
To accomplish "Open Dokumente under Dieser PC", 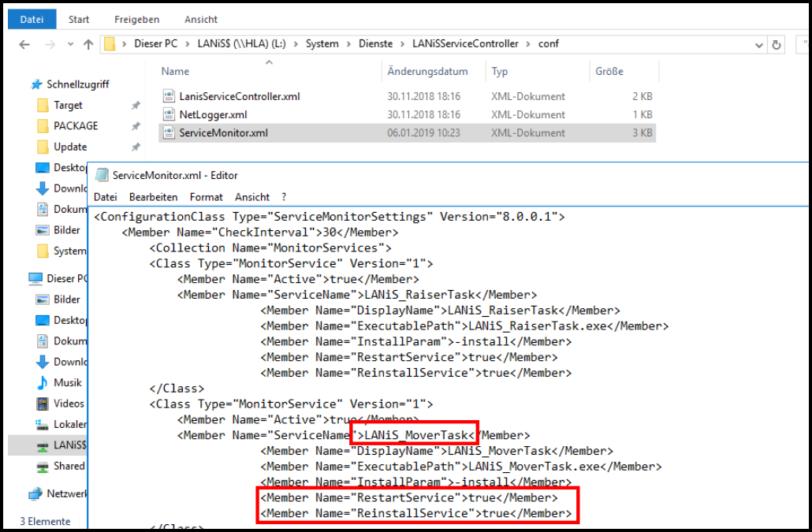I will (x=61, y=341).
